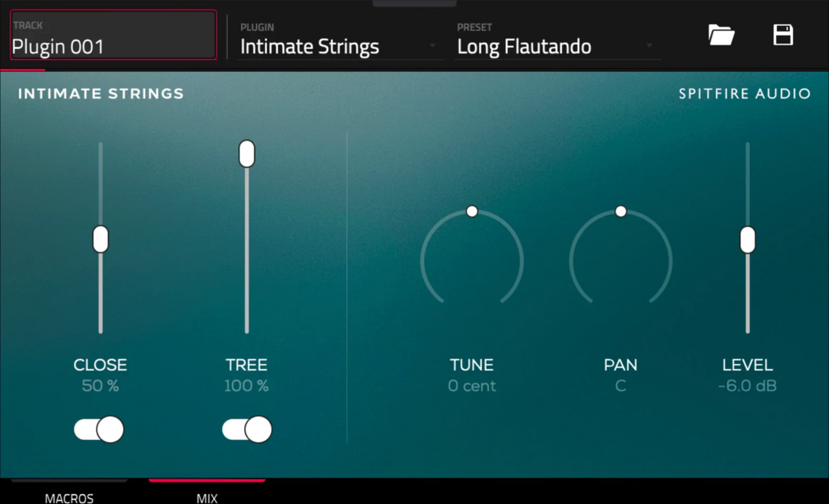The image size is (829, 504).
Task: Click the -6.0 dB level value
Action: (748, 386)
